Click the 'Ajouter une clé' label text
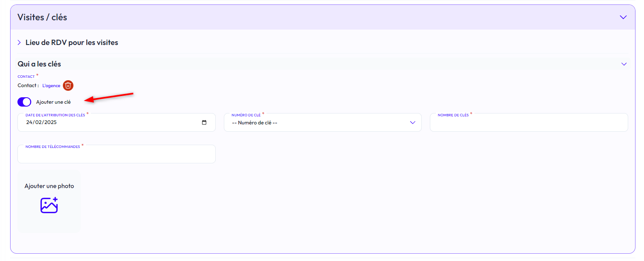The width and height of the screenshot is (644, 261). pos(53,102)
